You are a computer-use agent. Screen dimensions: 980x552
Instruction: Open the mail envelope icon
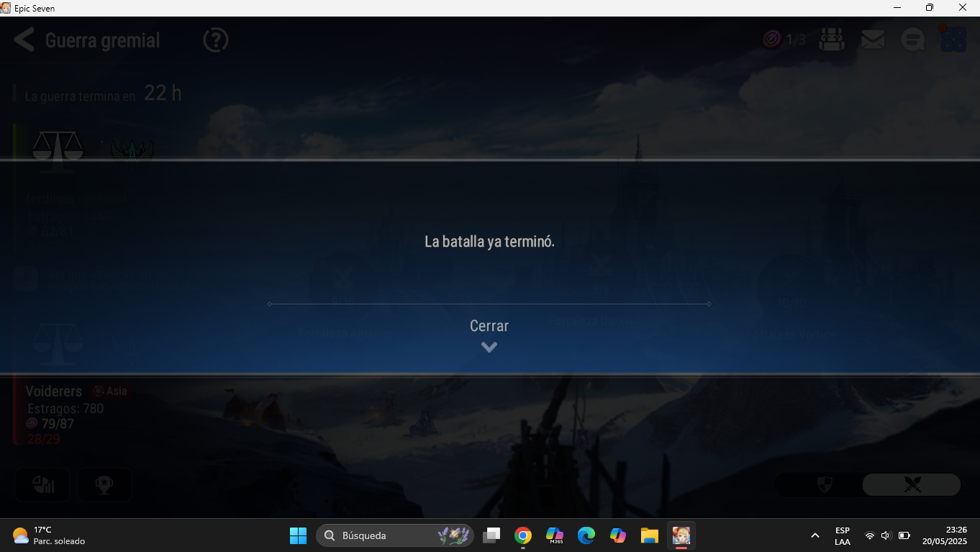[873, 40]
